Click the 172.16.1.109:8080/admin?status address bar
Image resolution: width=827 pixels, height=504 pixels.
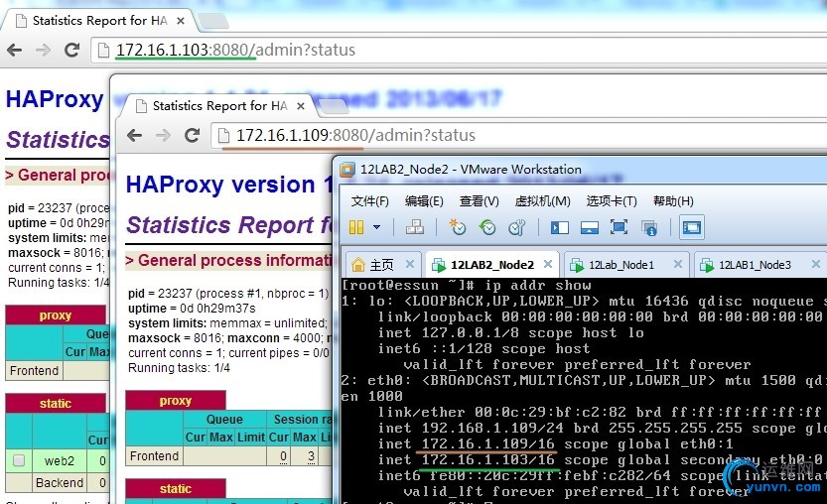(x=519, y=136)
